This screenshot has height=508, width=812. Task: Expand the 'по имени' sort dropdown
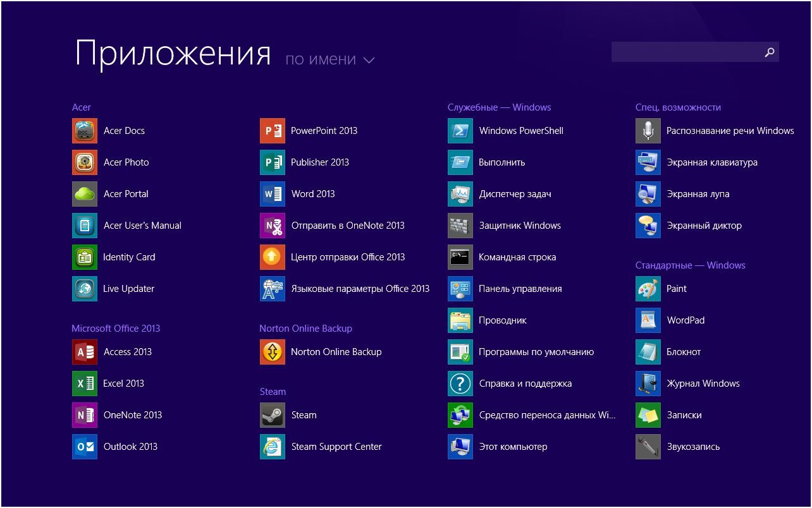click(x=321, y=59)
